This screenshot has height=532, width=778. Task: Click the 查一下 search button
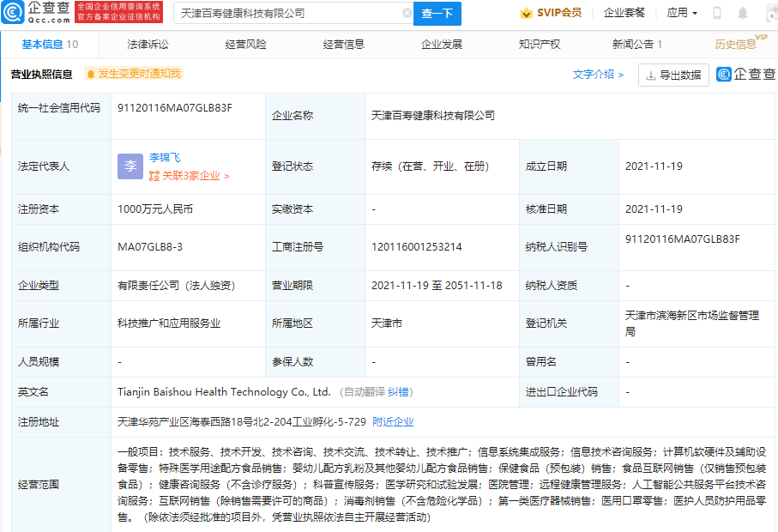[437, 14]
